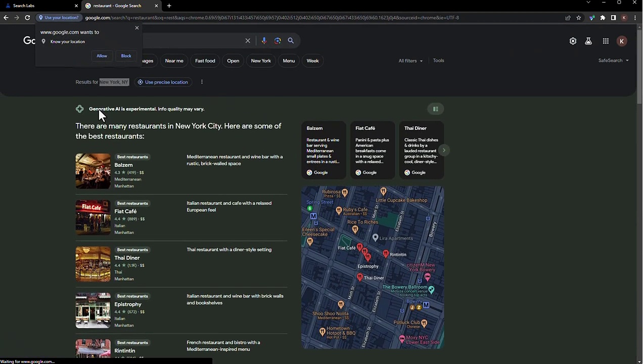The height and width of the screenshot is (364, 643).
Task: Open the Fiat Café source card
Action: pos(373,150)
